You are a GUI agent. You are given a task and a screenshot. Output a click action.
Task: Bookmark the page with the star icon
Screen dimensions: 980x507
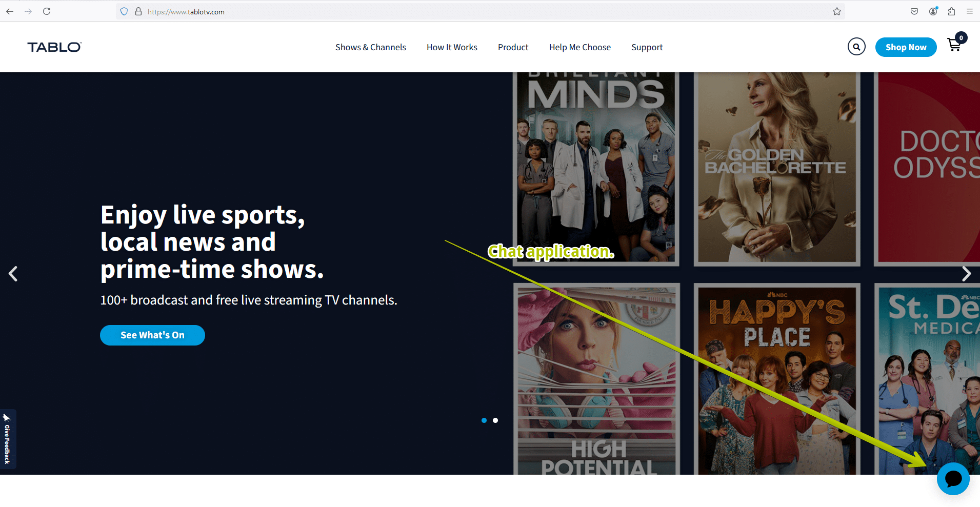pyautogui.click(x=837, y=11)
